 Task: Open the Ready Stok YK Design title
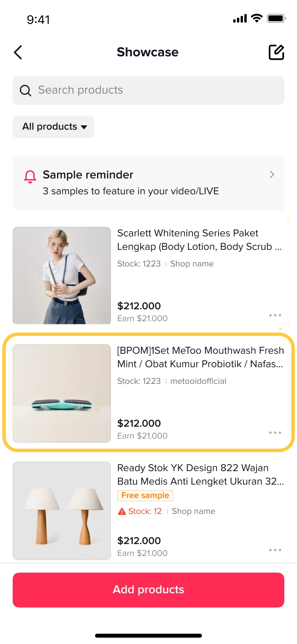coord(200,474)
